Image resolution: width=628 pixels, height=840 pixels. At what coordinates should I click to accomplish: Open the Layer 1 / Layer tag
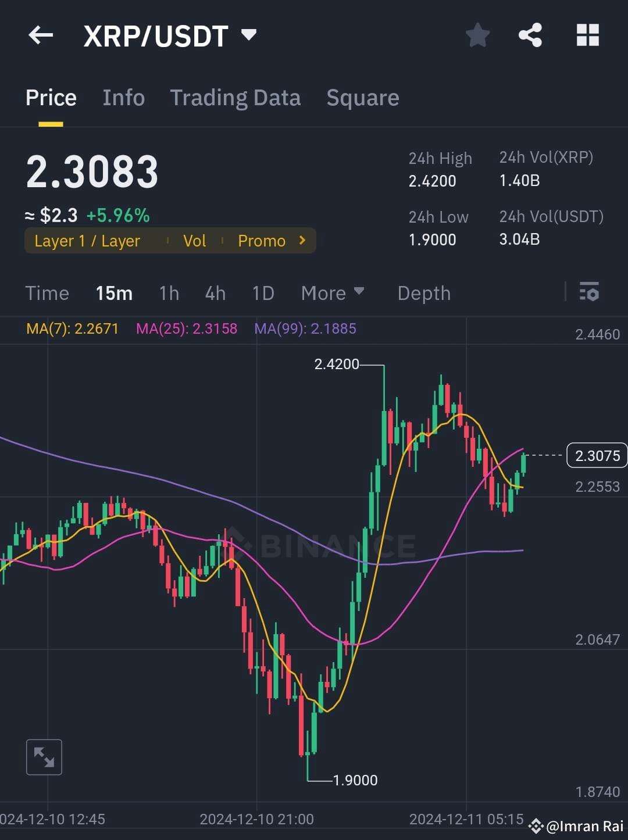[x=87, y=240]
